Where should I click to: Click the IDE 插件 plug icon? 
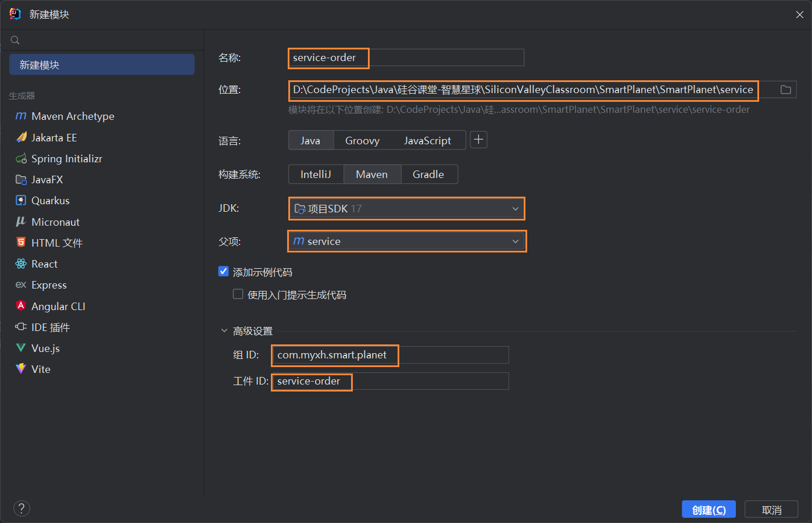21,327
